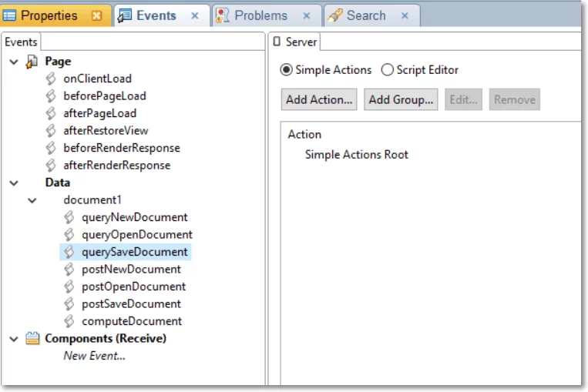Select the Script Editor radio button

387,70
